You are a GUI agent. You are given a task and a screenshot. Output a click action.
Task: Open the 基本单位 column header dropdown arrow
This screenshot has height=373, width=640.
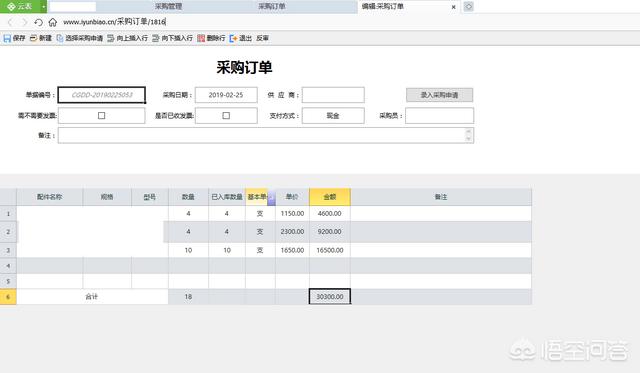coord(271,198)
